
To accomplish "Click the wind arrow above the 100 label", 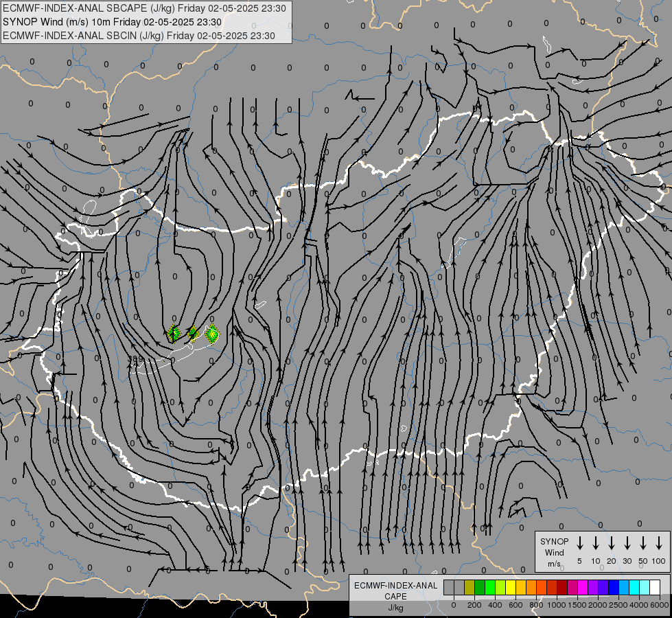I will (x=659, y=543).
